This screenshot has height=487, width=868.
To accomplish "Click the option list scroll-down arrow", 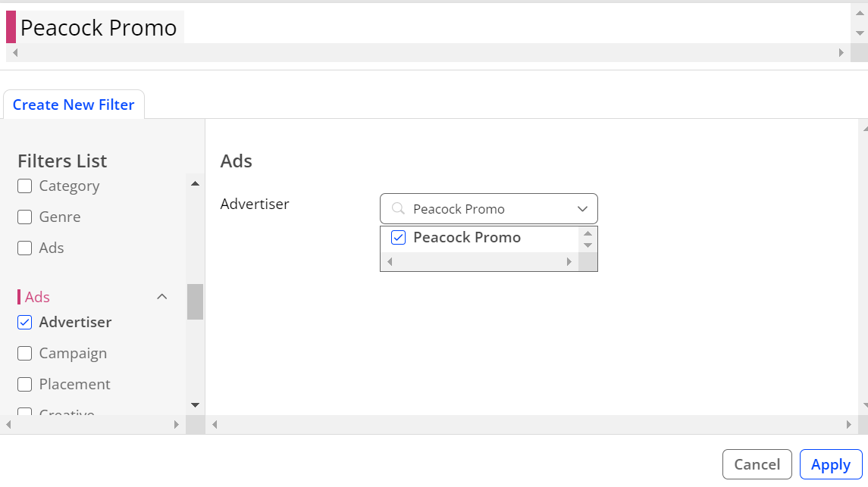I will click(588, 245).
